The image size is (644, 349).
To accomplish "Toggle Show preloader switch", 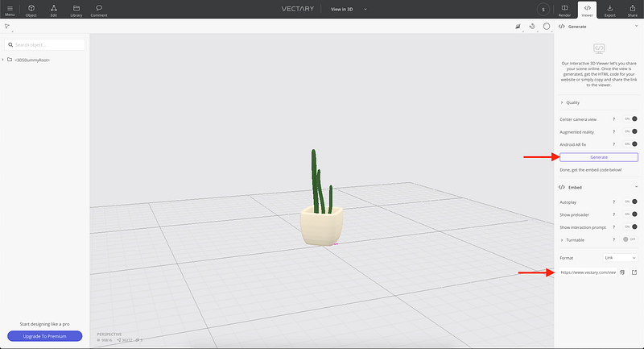I will [630, 214].
